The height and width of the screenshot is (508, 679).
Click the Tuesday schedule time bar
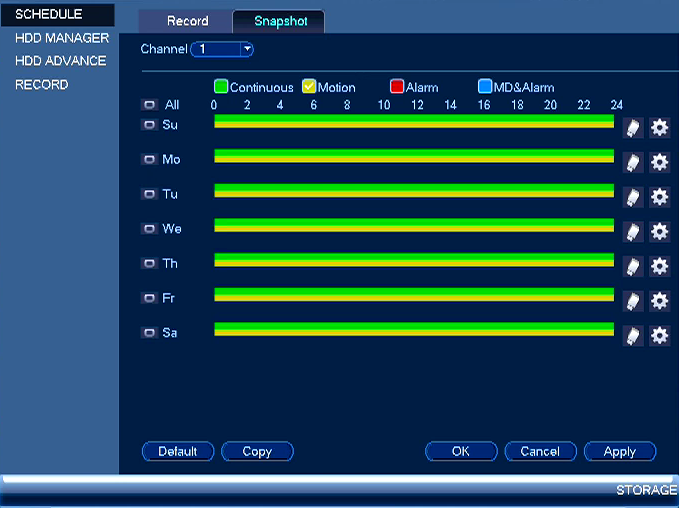(x=414, y=191)
